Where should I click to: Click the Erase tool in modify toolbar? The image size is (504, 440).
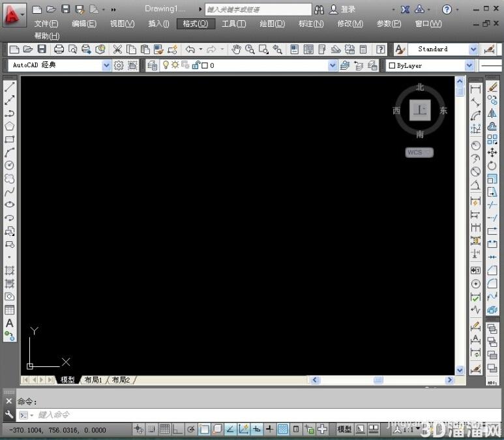pyautogui.click(x=492, y=87)
